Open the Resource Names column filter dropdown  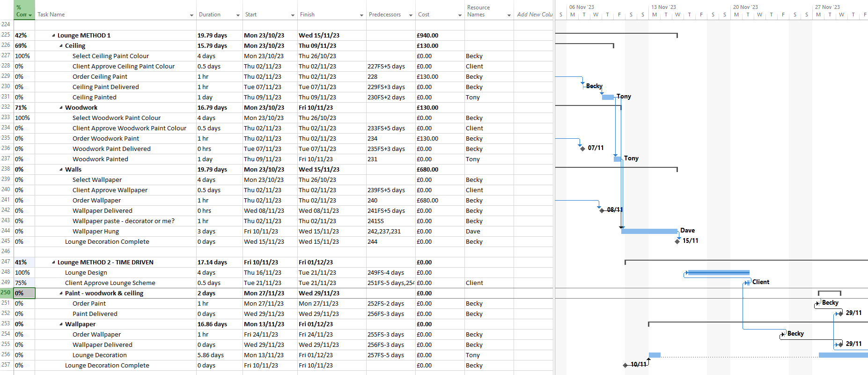(509, 15)
